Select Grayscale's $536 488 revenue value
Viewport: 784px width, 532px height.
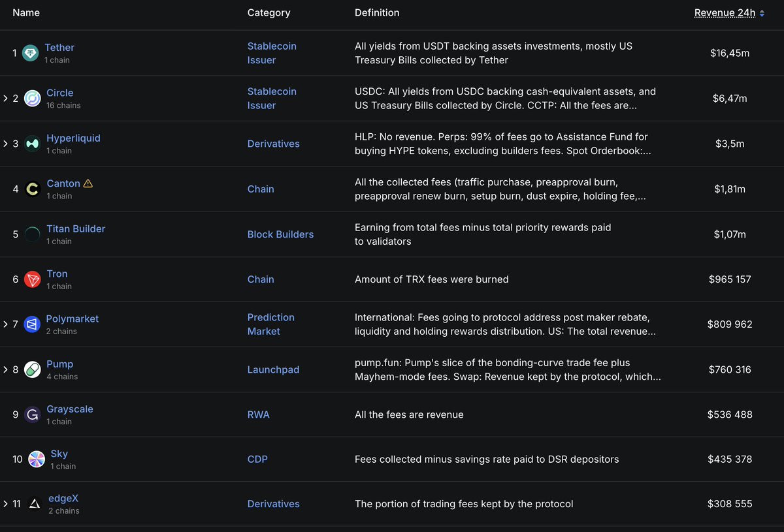(x=730, y=415)
